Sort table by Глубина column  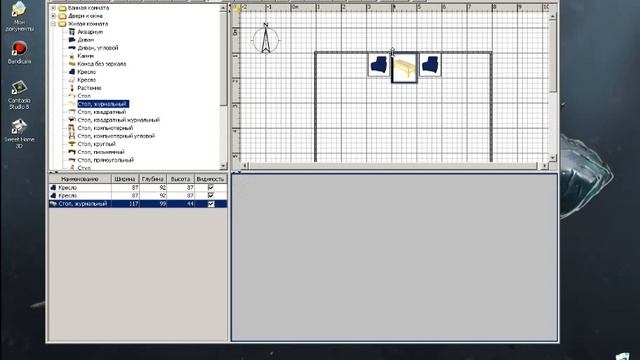153,179
